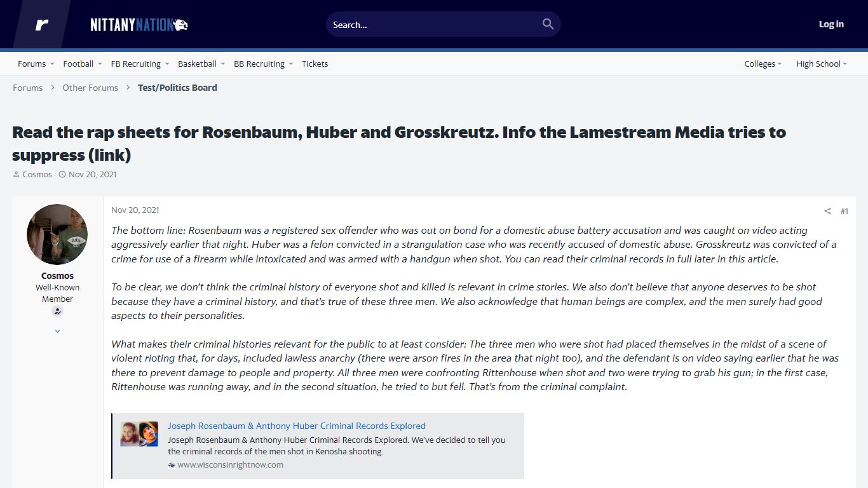Open the Nittany Nation site logo
The width and height of the screenshot is (868, 488).
pyautogui.click(x=139, y=25)
